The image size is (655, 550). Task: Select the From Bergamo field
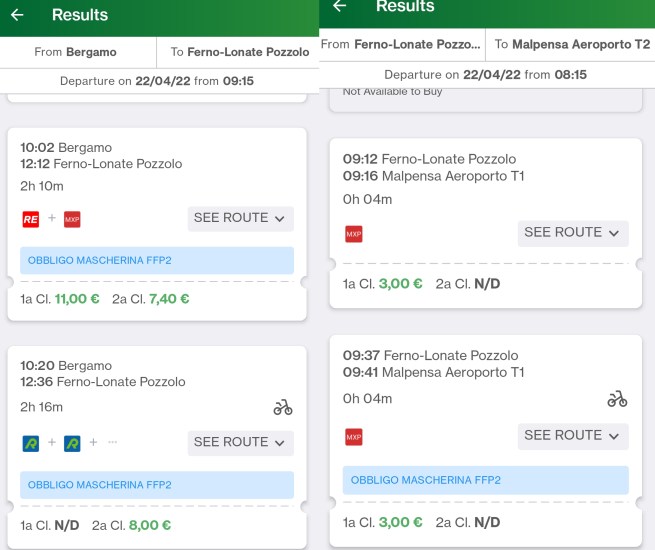pyautogui.click(x=78, y=52)
